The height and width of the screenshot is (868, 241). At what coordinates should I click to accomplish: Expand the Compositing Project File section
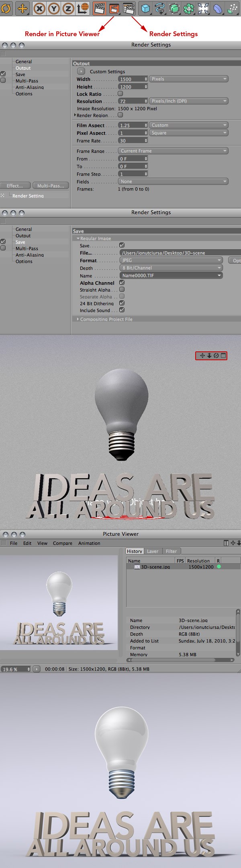[x=78, y=319]
